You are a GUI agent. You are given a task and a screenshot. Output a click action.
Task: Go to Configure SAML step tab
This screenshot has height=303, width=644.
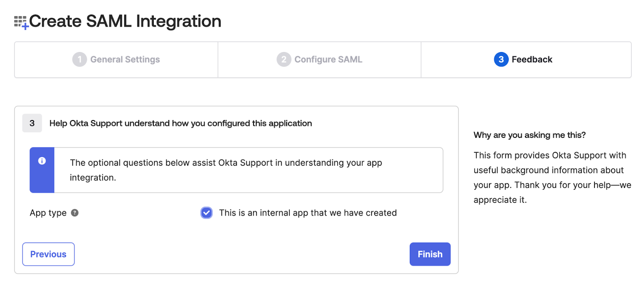(320, 60)
